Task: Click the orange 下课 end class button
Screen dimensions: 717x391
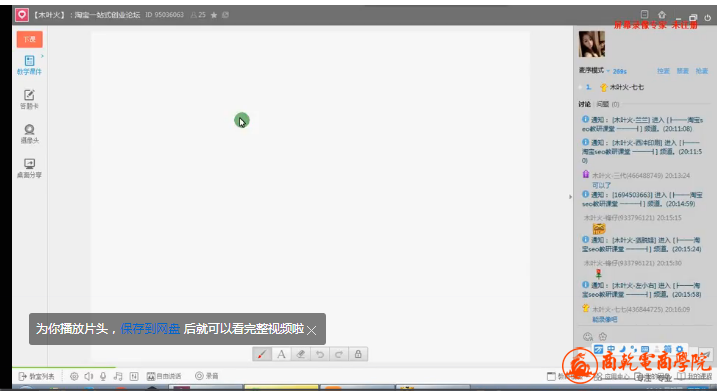Action: tap(30, 39)
